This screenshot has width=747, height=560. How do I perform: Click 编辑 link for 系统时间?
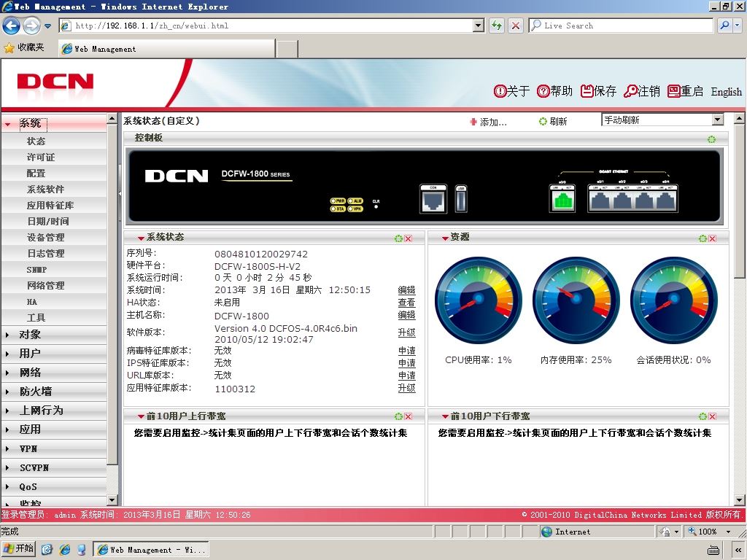(406, 290)
